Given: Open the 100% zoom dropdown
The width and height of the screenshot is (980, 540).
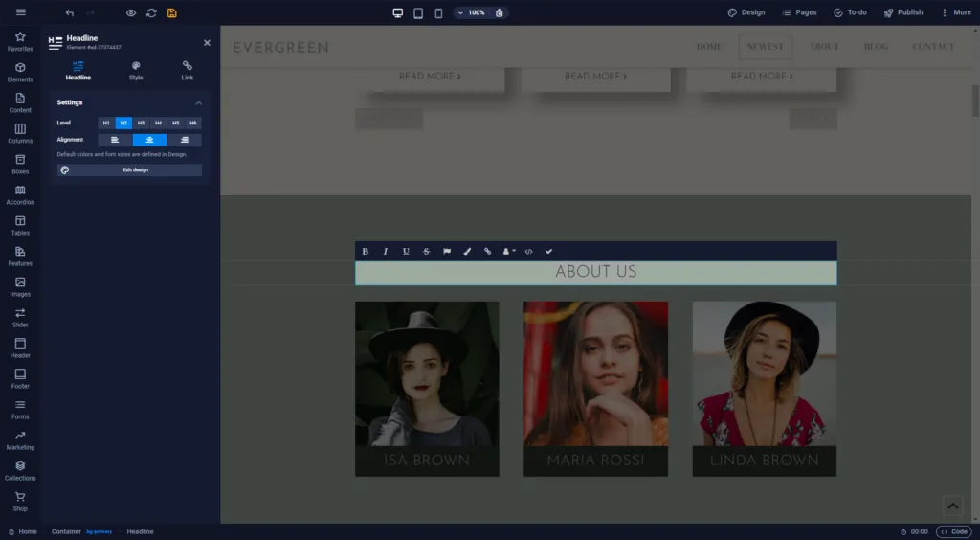Looking at the screenshot, I should (x=472, y=12).
